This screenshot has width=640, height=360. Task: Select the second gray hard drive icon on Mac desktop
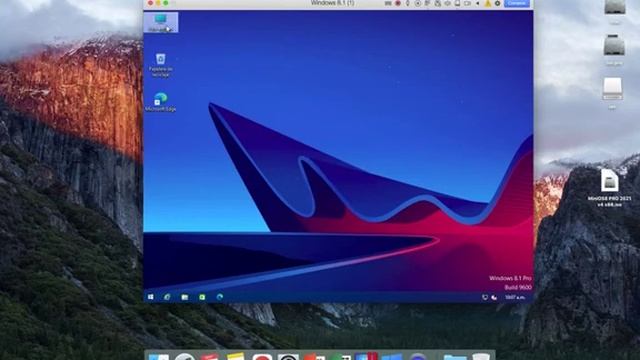614,46
